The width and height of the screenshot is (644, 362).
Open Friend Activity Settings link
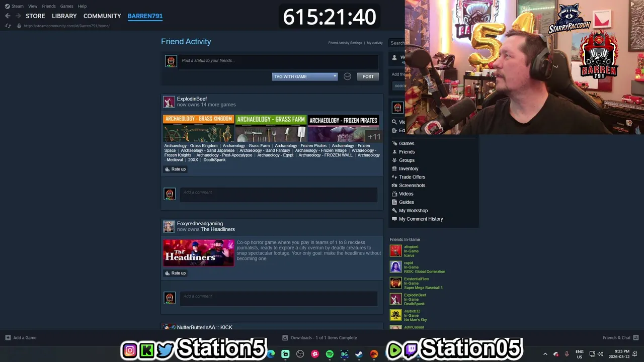tap(345, 43)
